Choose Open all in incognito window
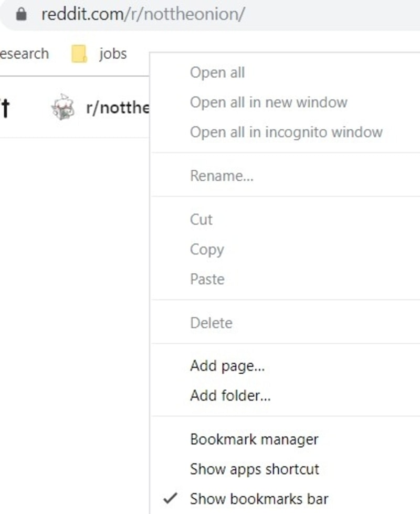The height and width of the screenshot is (514, 420). point(286,132)
